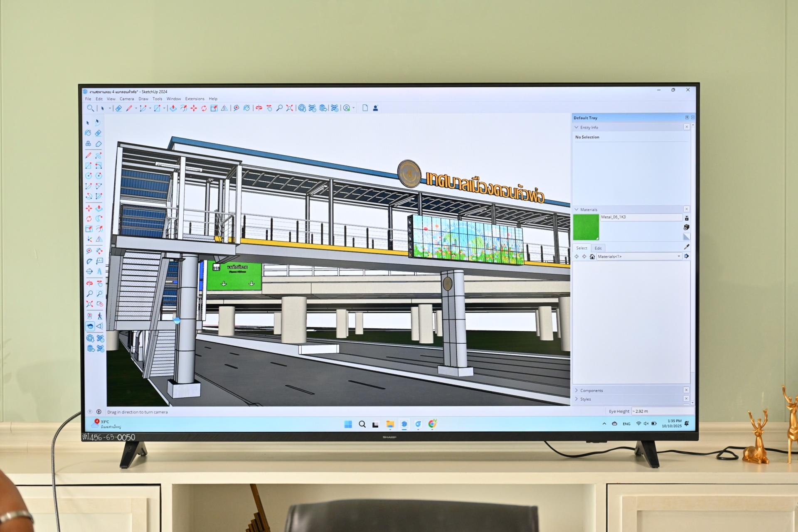Viewport: 798px width, 532px height.
Task: Click the Create Material icon
Action: 687,227
